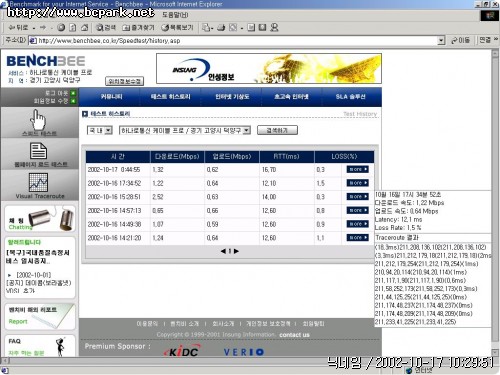The height and width of the screenshot is (375, 500).
Task: Click the URL address bar field
Action: [233, 41]
